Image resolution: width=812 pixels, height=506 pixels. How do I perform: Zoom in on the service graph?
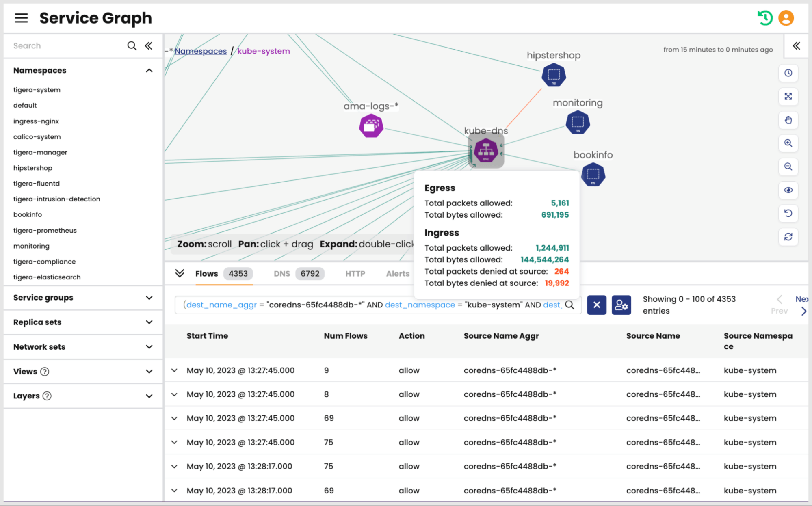(788, 143)
